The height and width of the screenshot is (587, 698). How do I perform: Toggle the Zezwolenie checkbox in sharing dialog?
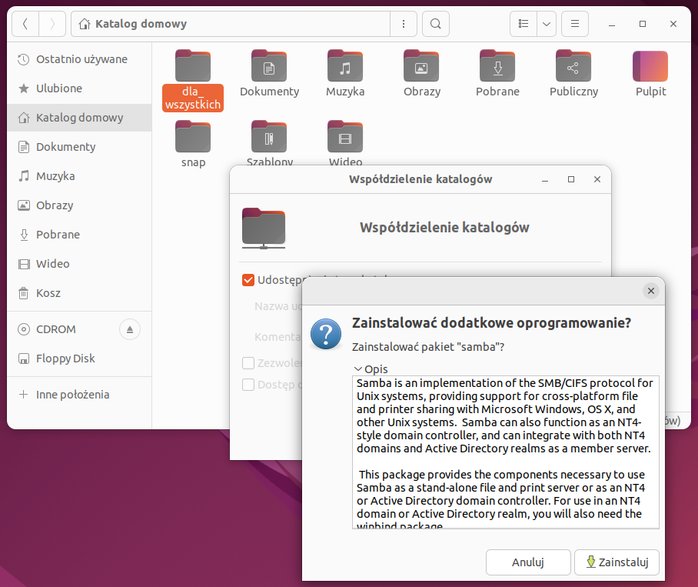pos(248,363)
